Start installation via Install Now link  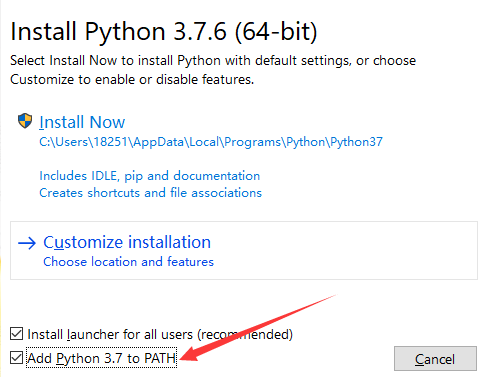click(x=82, y=122)
